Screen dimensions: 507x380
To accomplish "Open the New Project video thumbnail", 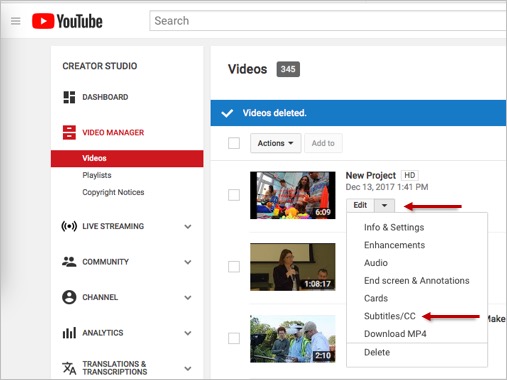I will point(293,195).
